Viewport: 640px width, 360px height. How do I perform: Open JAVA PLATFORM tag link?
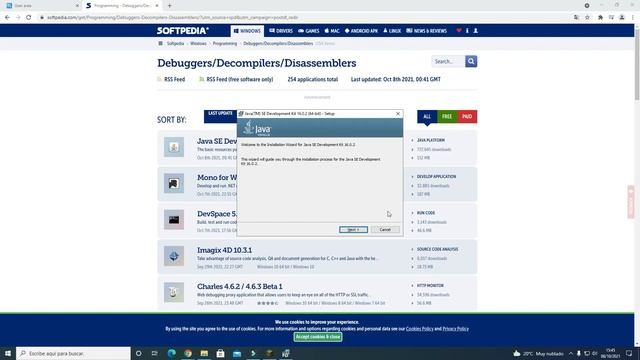[x=431, y=140]
